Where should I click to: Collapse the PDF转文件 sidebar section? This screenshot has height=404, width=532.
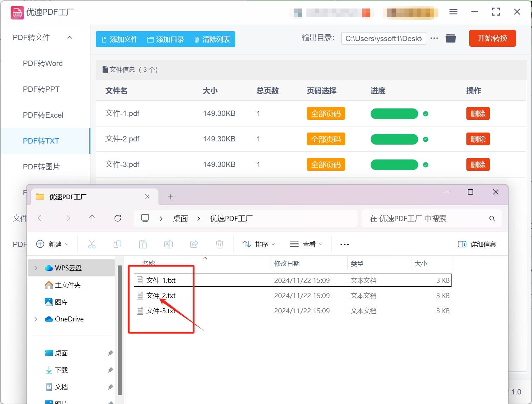tap(70, 37)
